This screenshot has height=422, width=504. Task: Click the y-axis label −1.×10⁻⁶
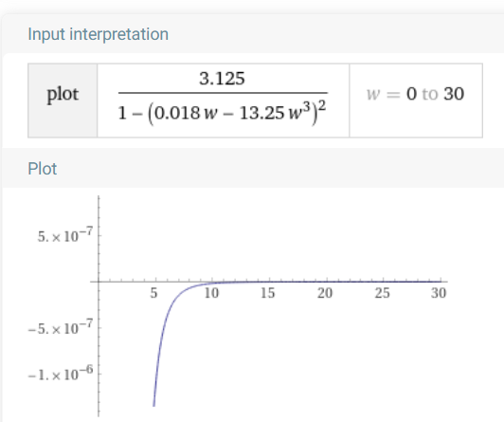click(61, 373)
